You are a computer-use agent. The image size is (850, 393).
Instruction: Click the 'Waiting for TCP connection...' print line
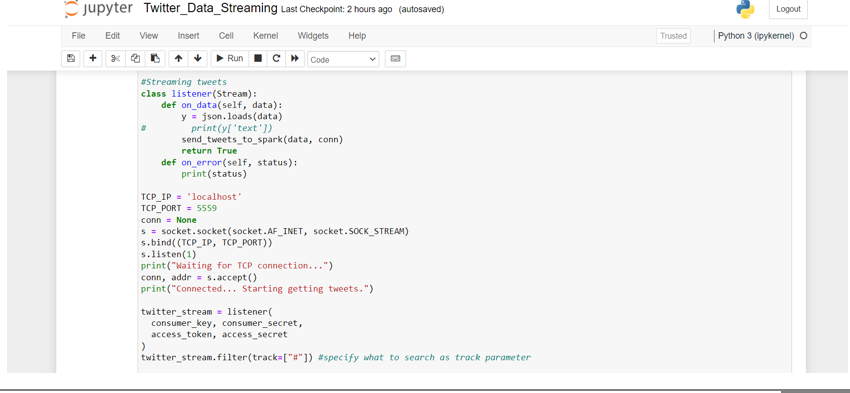coord(237,266)
